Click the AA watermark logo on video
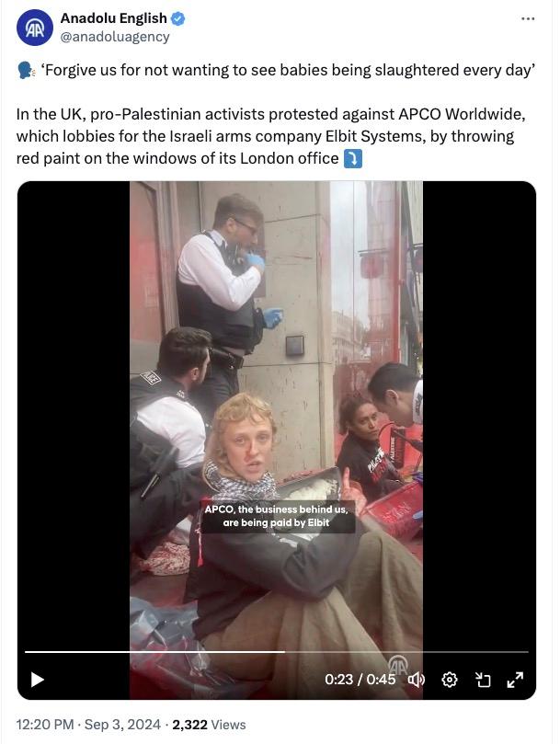The image size is (560, 744). point(397,664)
